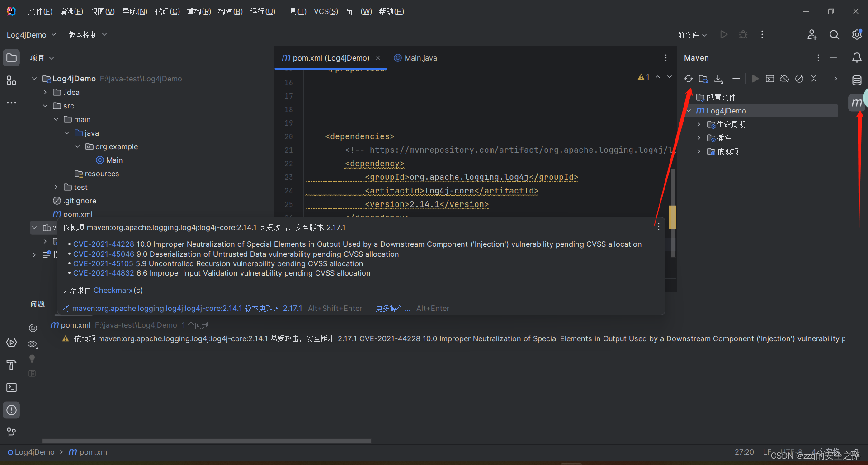Click horizontal scrollbar in problems panel
Screen dimensions: 868x465
pyautogui.click(x=207, y=441)
